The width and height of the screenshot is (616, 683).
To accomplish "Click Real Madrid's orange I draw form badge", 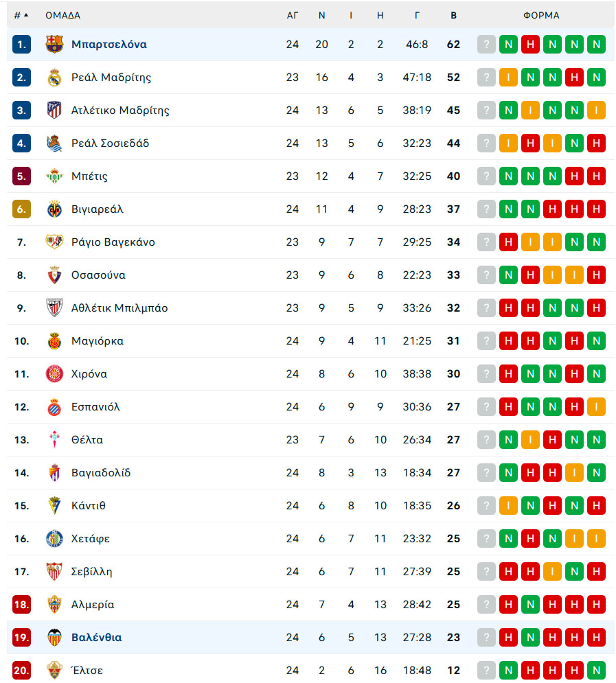I will coord(508,78).
